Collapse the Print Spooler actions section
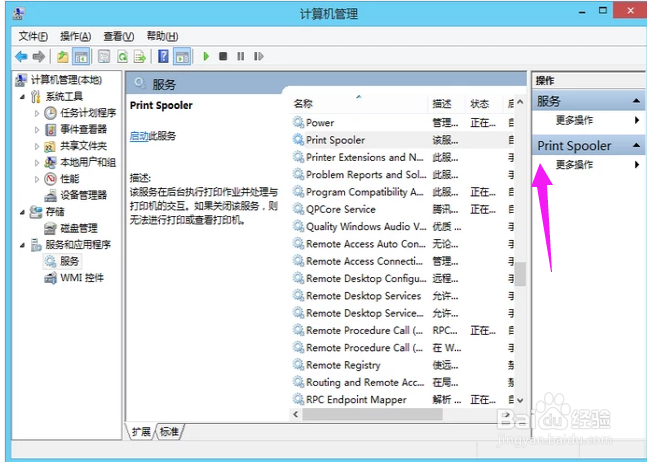The height and width of the screenshot is (462, 647). pyautogui.click(x=636, y=145)
